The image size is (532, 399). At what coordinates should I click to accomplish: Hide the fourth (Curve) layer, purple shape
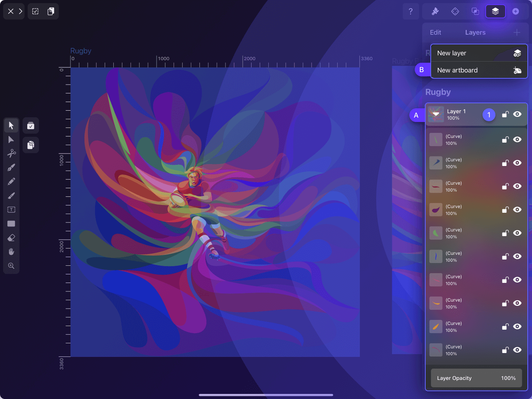(517, 210)
